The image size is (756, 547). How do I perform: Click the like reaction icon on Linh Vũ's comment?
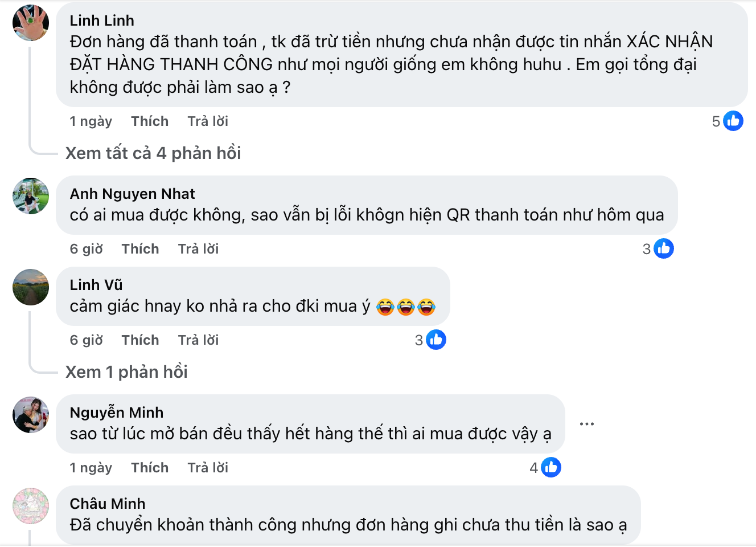(435, 340)
